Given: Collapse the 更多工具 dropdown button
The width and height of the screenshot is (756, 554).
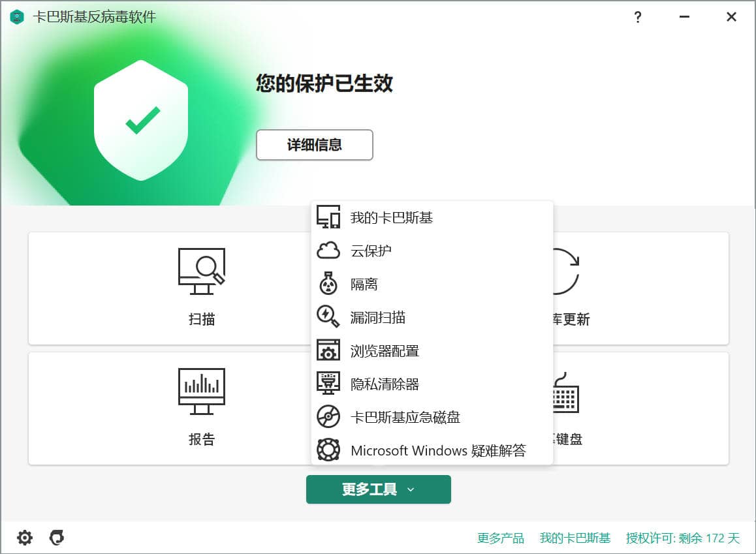Looking at the screenshot, I should [x=379, y=489].
